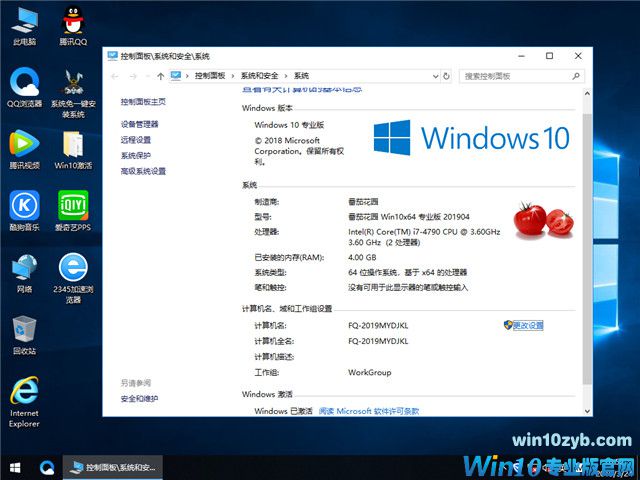Open the 爱奇艺PPS desktop icon

pyautogui.click(x=73, y=211)
